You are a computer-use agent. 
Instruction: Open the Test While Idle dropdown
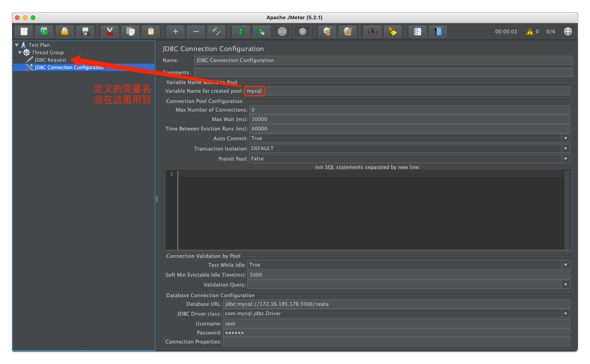click(566, 265)
